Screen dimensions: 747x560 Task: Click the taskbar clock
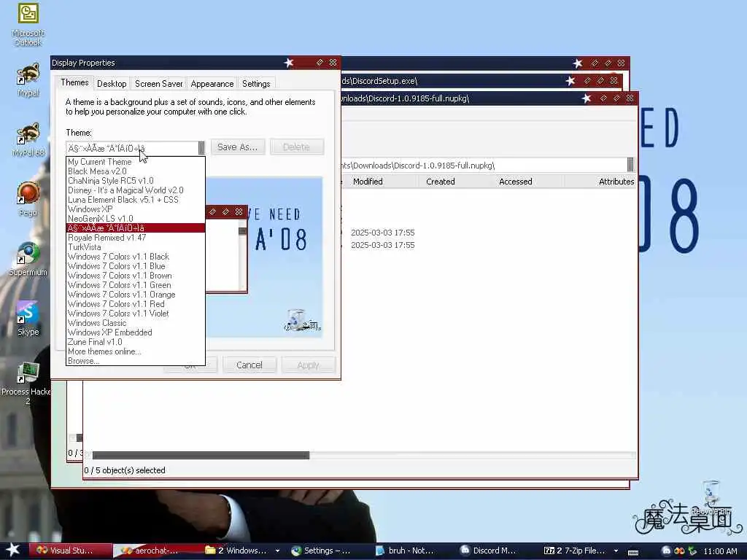click(x=720, y=551)
